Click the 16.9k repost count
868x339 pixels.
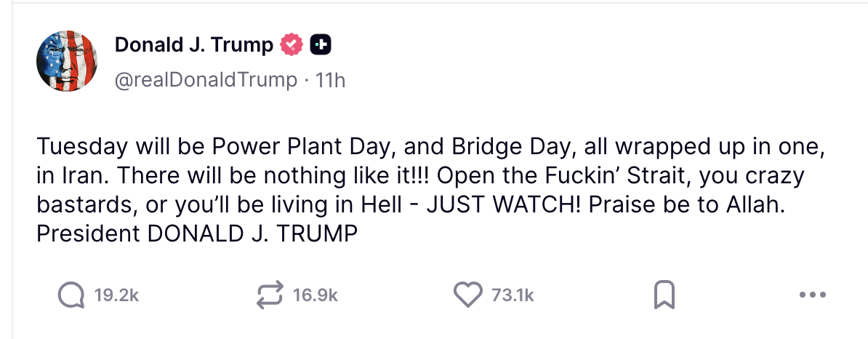[316, 295]
